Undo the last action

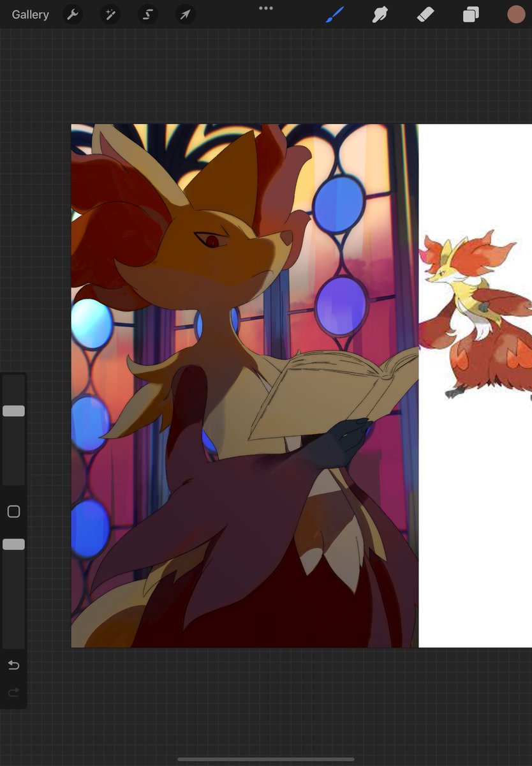pyautogui.click(x=13, y=665)
